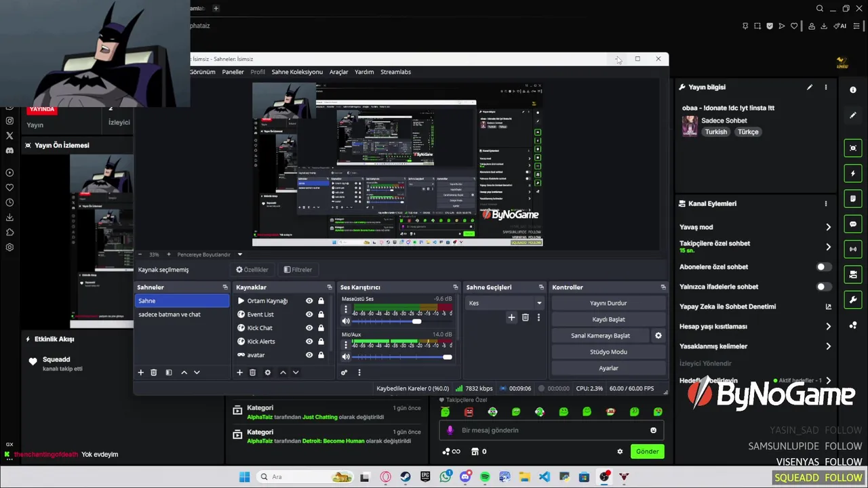Open virtual camera settings gear

[658, 335]
